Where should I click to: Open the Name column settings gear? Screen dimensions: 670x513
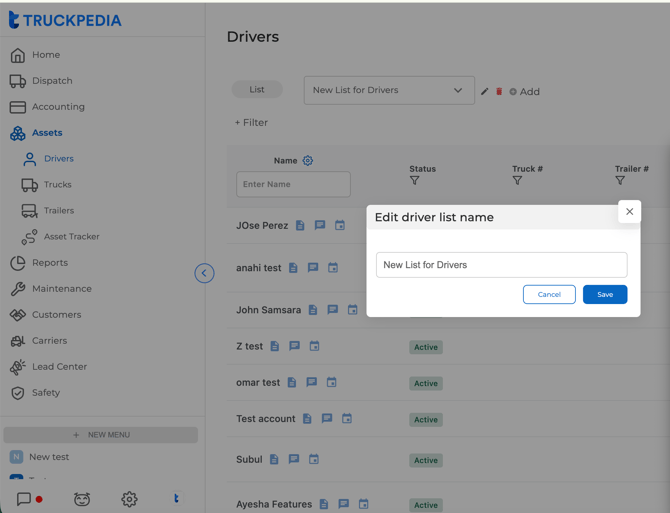point(308,161)
